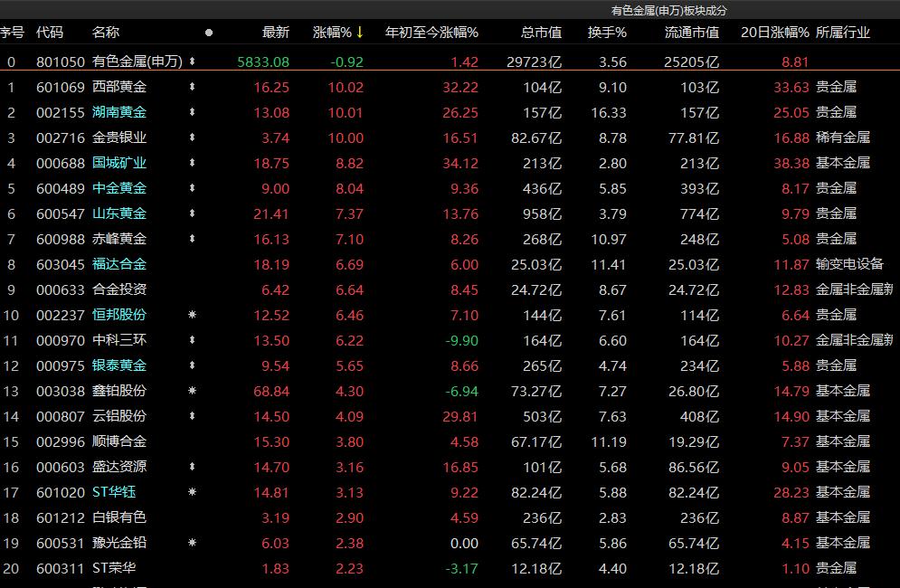Click the 所属行业 column header

coord(846,31)
